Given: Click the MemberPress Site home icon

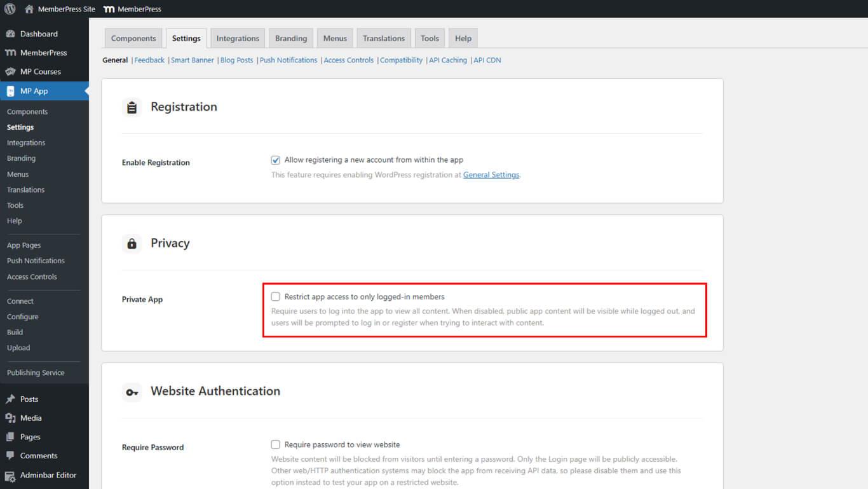Looking at the screenshot, I should pyautogui.click(x=29, y=9).
